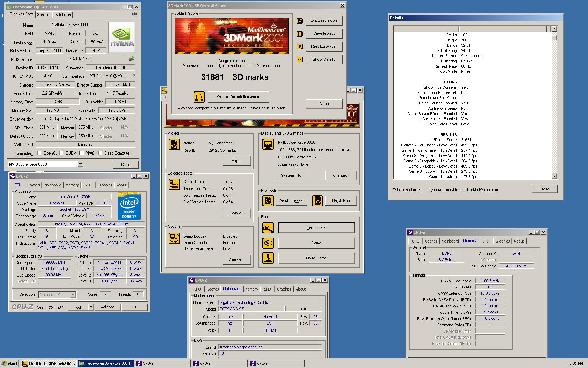Click the Save Project floppy icon
Screen dimensions: 588x368
(300, 34)
